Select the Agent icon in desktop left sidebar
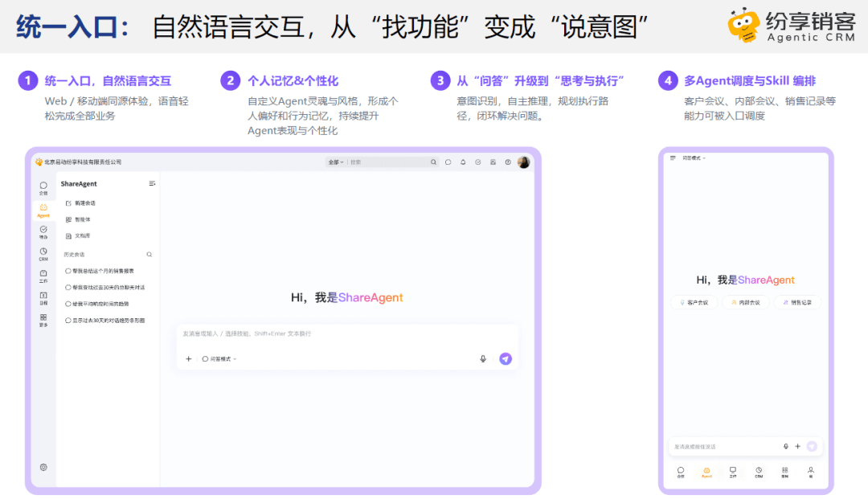868x499 pixels. point(43,211)
